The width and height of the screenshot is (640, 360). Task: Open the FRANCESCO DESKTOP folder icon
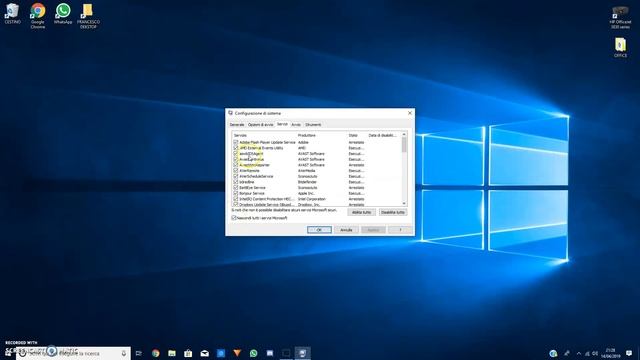pyautogui.click(x=88, y=16)
